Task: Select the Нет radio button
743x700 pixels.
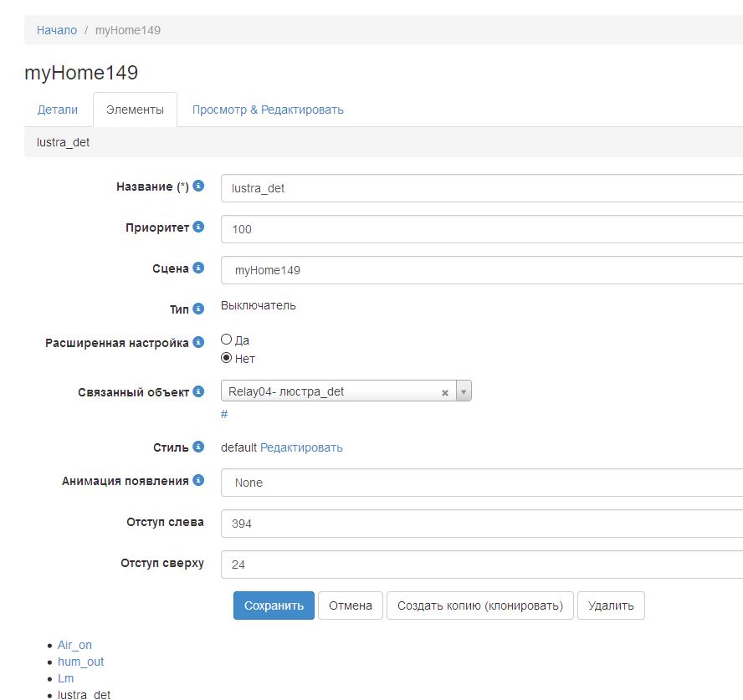Action: tap(226, 358)
